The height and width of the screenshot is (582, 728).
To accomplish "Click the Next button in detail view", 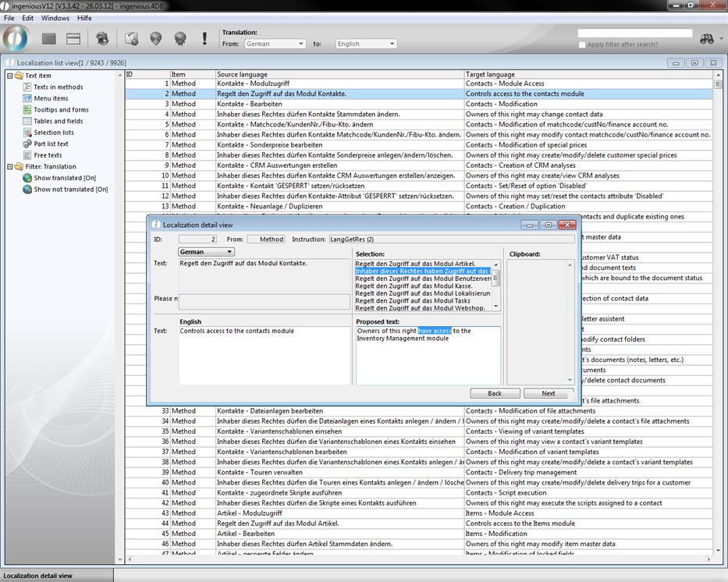I will (x=549, y=393).
